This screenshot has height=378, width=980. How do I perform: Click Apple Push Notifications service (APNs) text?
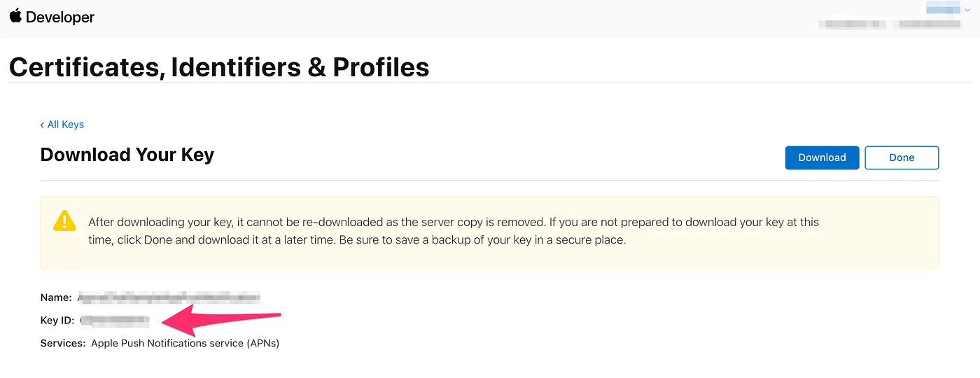click(185, 343)
